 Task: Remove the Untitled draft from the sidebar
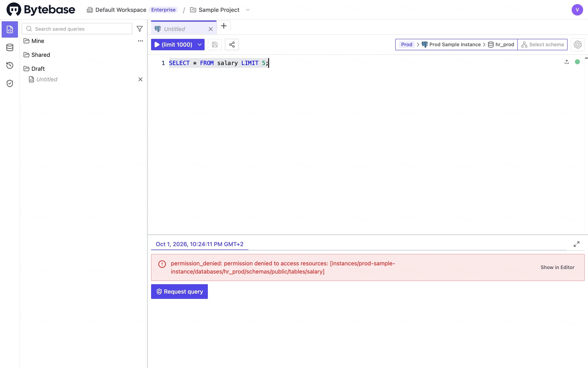click(x=140, y=79)
